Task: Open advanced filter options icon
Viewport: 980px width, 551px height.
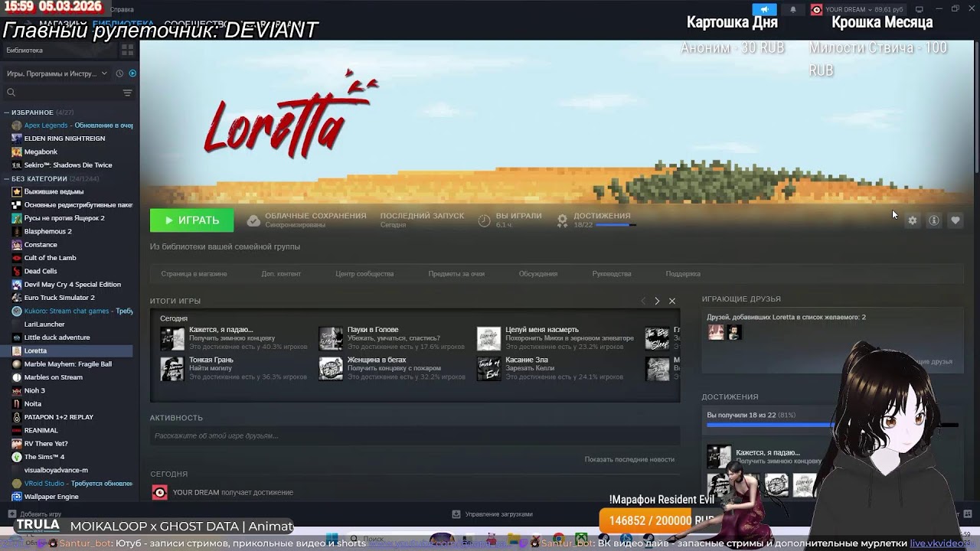Action: coord(128,93)
